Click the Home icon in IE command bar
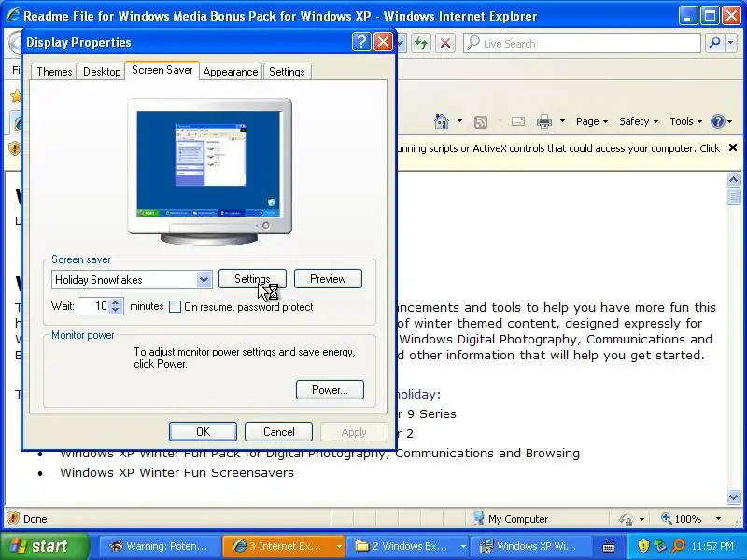This screenshot has height=560, width=747. click(442, 121)
